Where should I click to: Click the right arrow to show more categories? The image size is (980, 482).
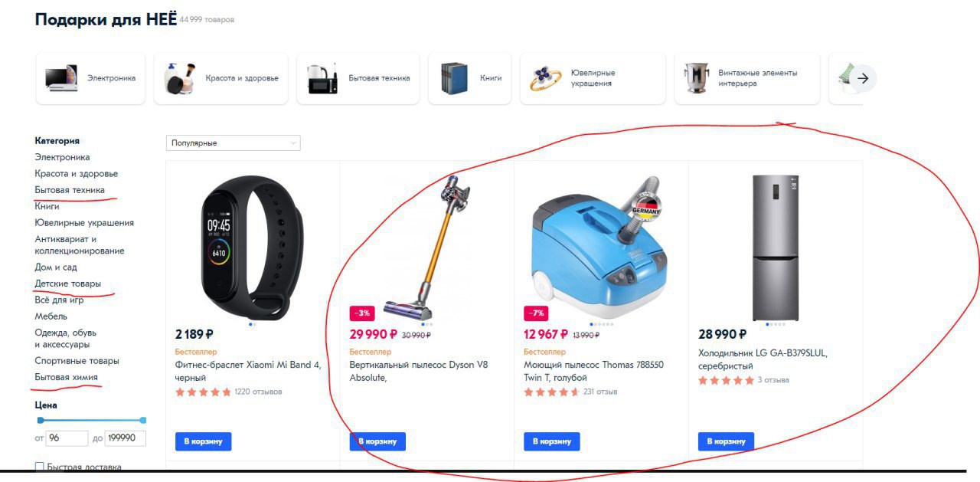point(863,78)
